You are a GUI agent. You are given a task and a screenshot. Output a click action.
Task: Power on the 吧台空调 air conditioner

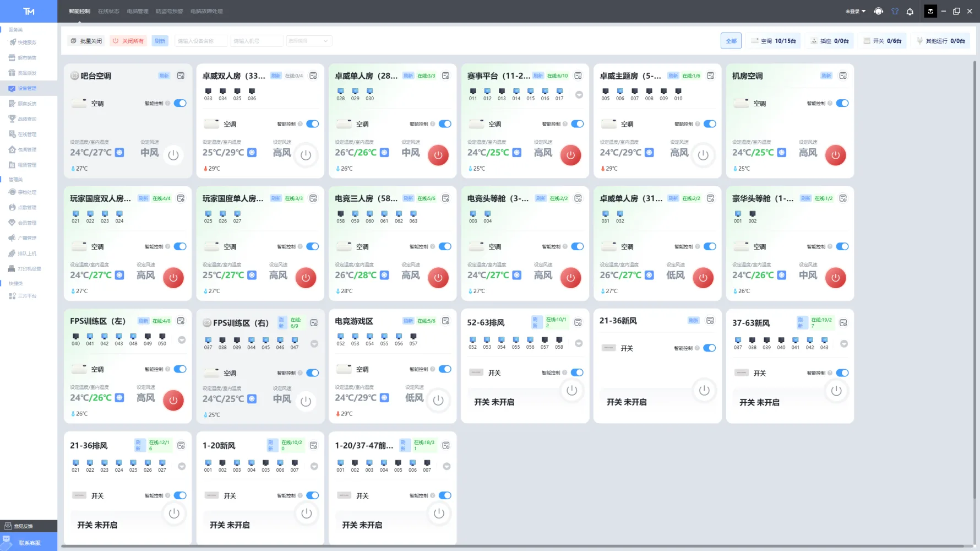tap(173, 155)
